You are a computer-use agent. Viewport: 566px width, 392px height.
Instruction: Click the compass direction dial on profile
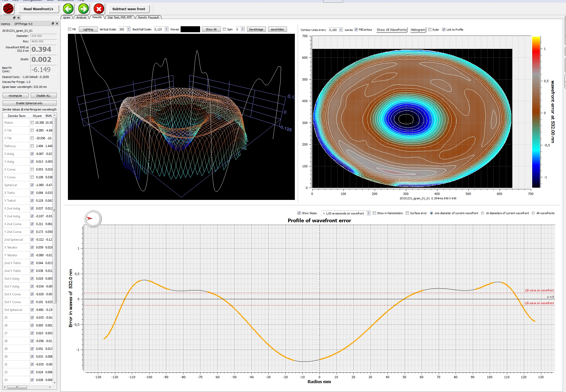(93, 218)
